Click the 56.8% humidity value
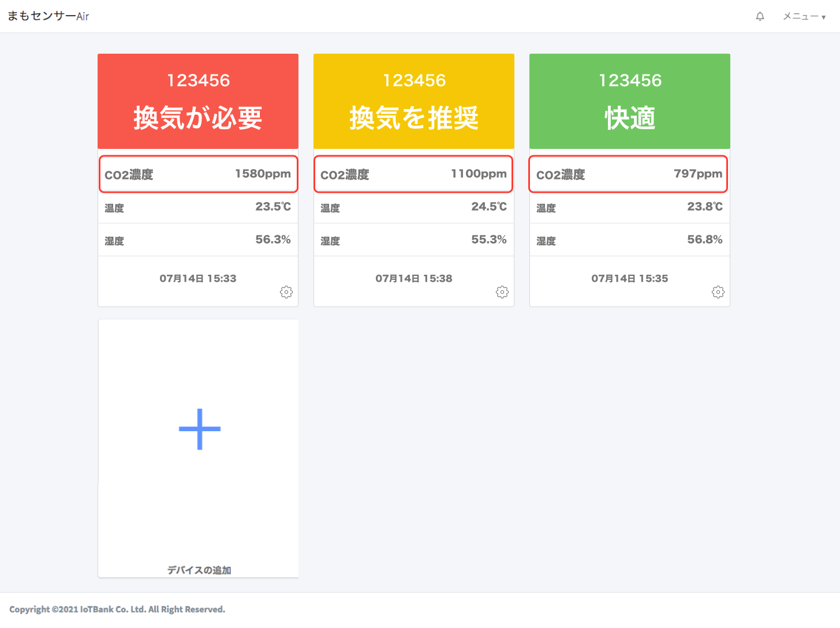840x628 pixels. point(705,240)
